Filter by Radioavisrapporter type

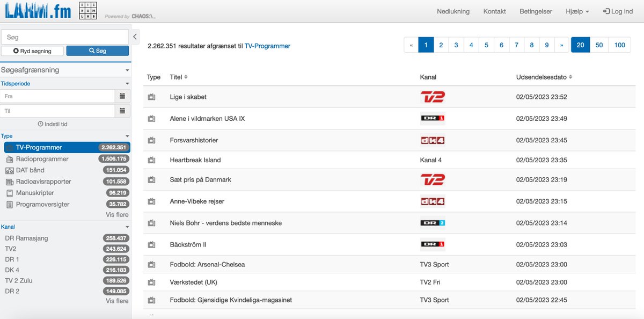[67, 182]
